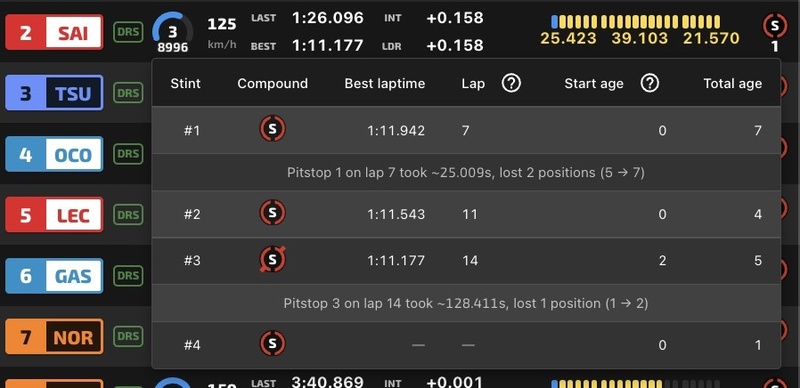Click SAI's current soft tyre icon
The image size is (800, 388).
tap(774, 26)
